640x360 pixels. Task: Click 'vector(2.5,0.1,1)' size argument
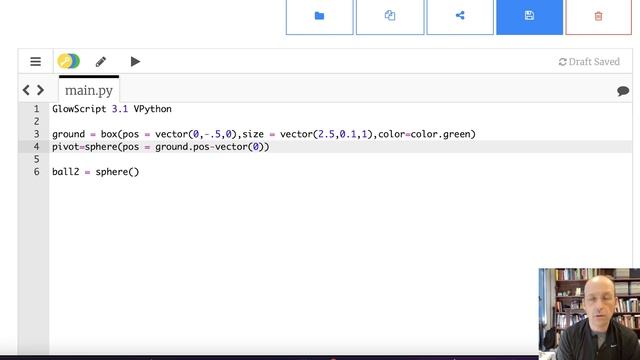click(x=326, y=134)
